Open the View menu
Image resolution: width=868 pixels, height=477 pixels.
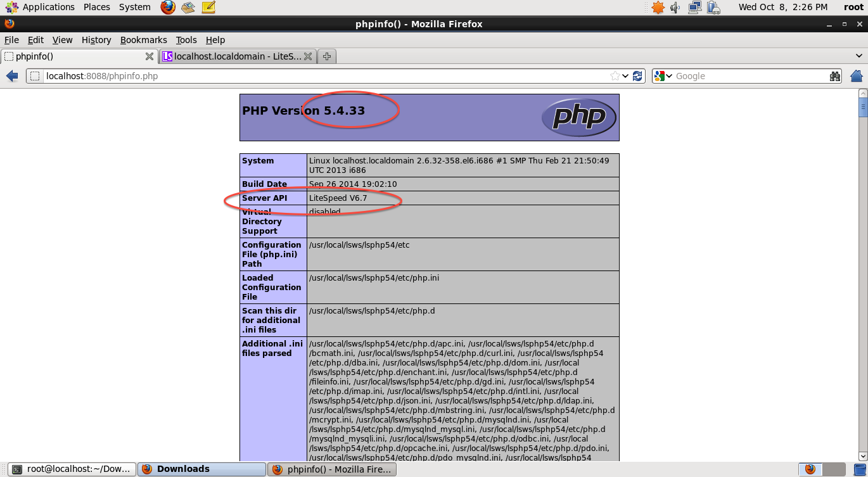(62, 40)
